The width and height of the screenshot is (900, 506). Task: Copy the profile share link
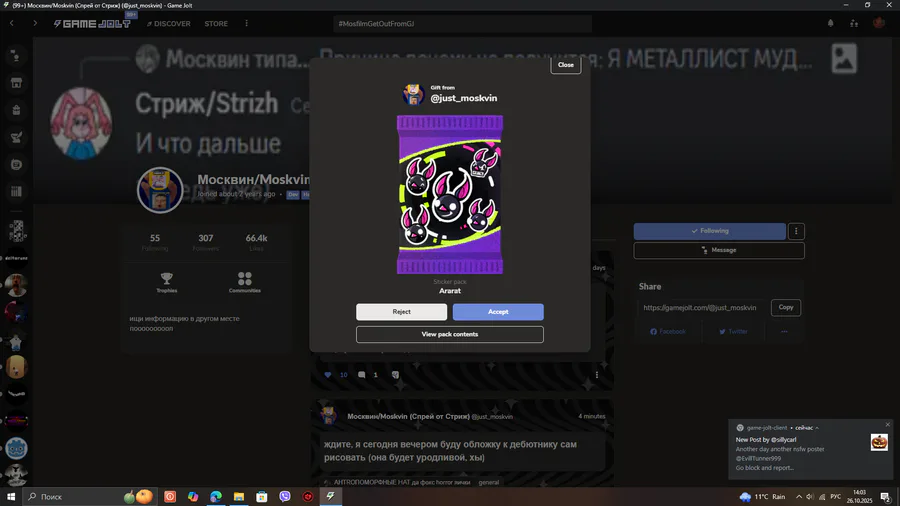coord(786,308)
